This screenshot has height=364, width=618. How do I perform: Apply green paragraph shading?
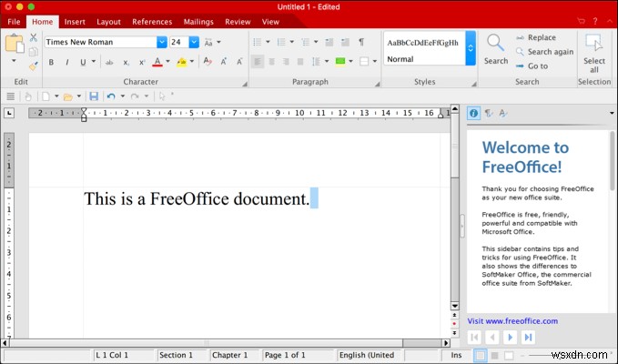point(340,61)
